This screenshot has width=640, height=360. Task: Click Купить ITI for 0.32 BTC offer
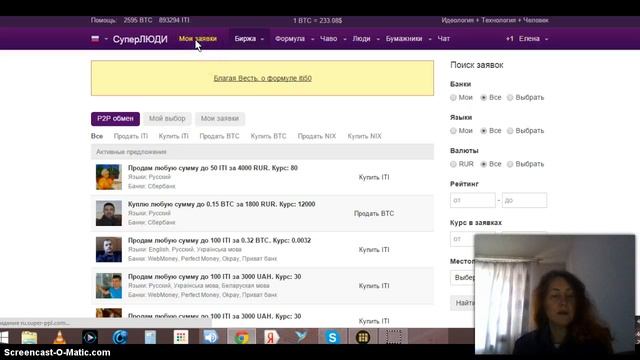coord(374,250)
